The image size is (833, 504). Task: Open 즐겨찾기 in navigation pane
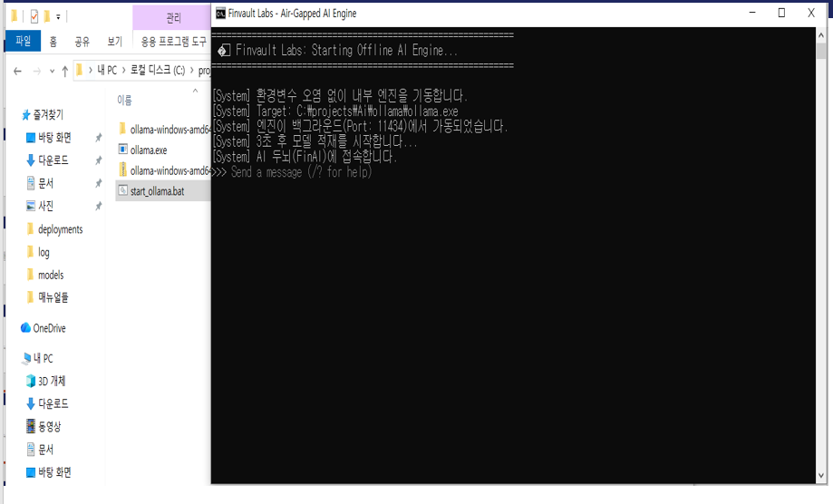tap(48, 114)
